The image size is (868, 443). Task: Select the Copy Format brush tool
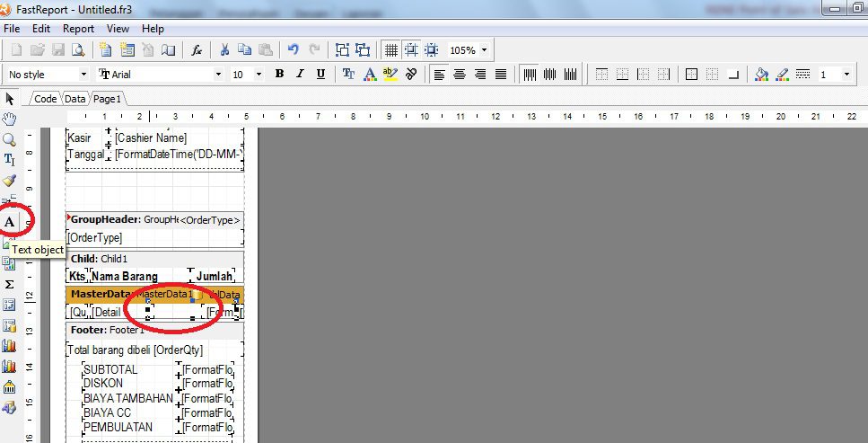click(x=9, y=181)
